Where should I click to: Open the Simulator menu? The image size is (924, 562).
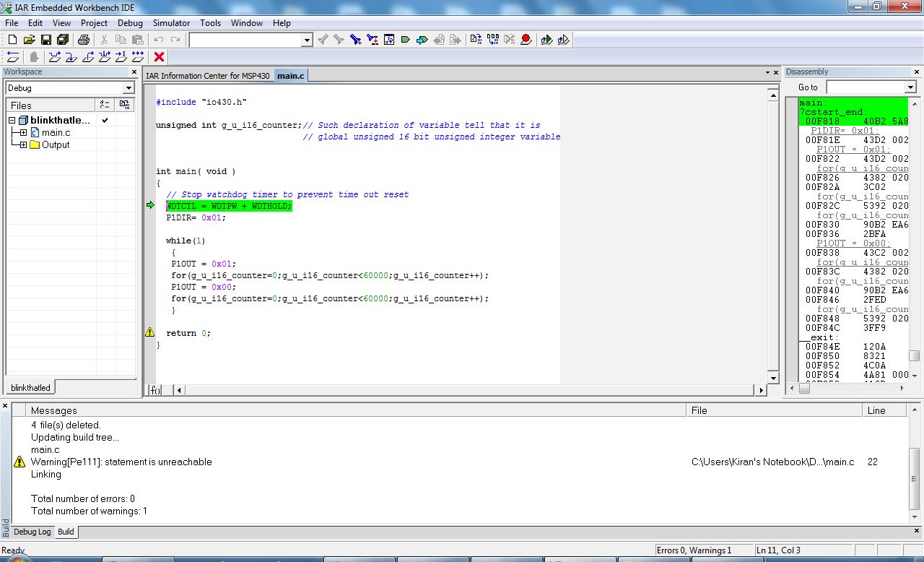tap(171, 23)
